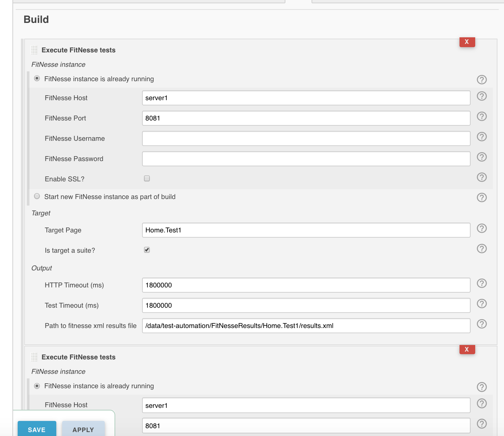504x436 pixels.
Task: Edit HTTP Timeout (ms) field
Action: click(x=306, y=285)
